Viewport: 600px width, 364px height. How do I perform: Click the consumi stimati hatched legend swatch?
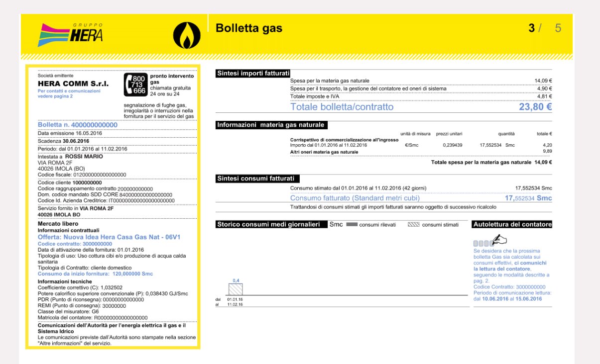click(x=413, y=225)
